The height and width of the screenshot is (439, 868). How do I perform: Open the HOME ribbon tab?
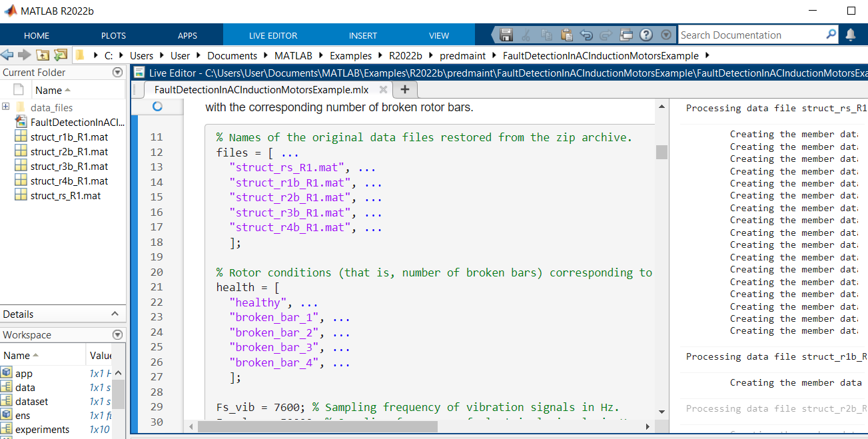(37, 35)
